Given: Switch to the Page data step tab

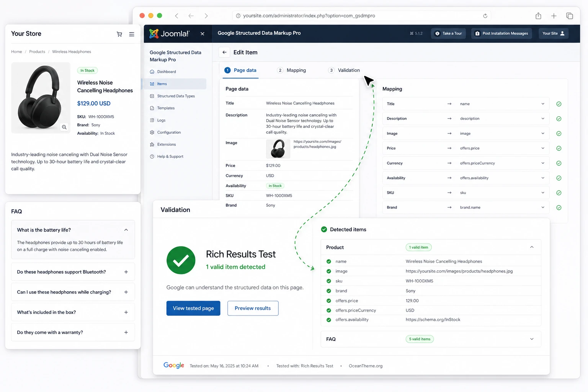Looking at the screenshot, I should [x=240, y=70].
